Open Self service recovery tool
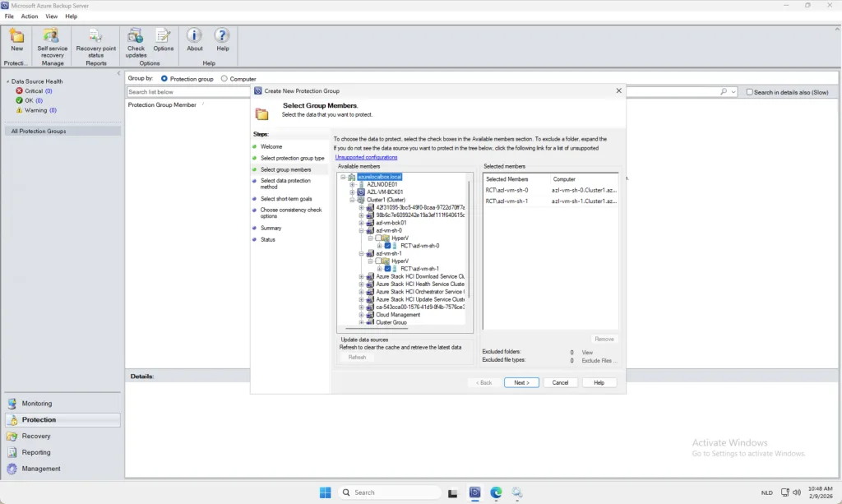The width and height of the screenshot is (842, 504). 52,35
